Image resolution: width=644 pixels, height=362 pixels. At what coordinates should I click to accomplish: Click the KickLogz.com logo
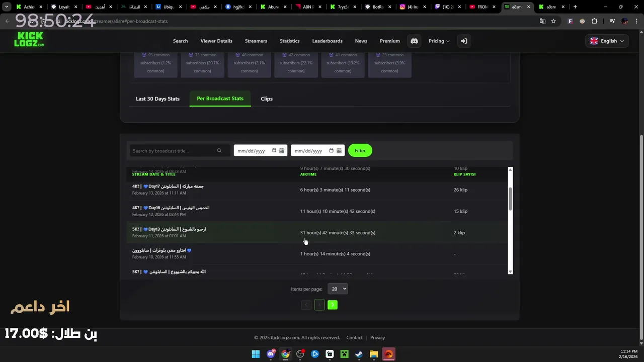coord(29,40)
